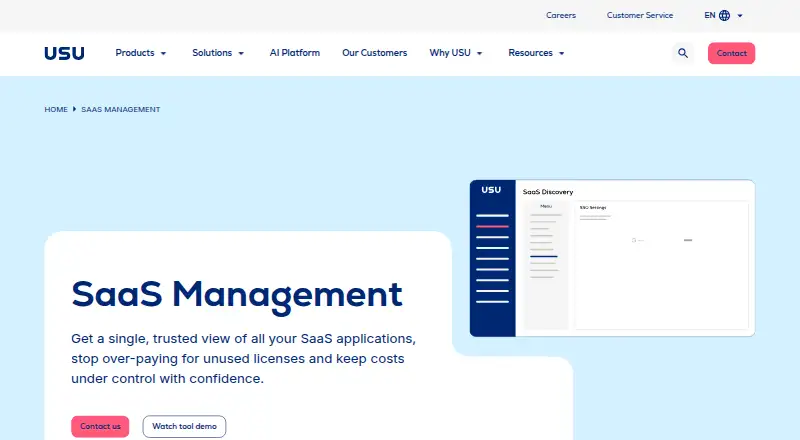The height and width of the screenshot is (440, 800).
Task: Go to AI Platform page
Action: (294, 53)
